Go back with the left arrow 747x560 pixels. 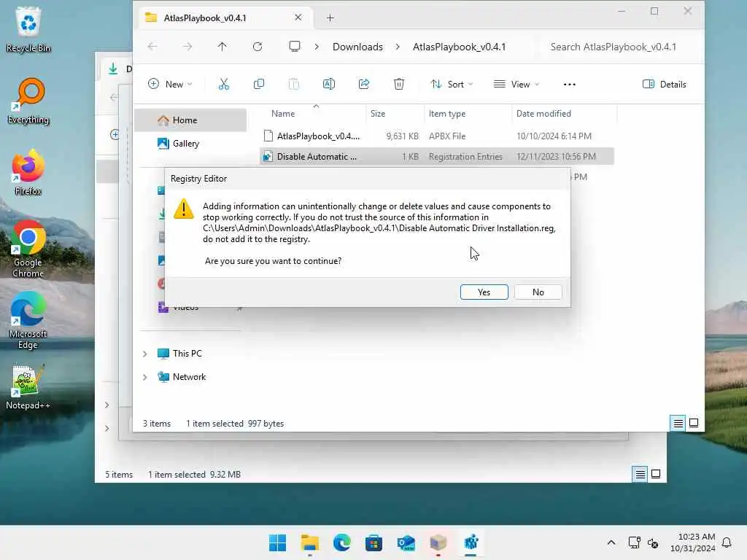[152, 47]
